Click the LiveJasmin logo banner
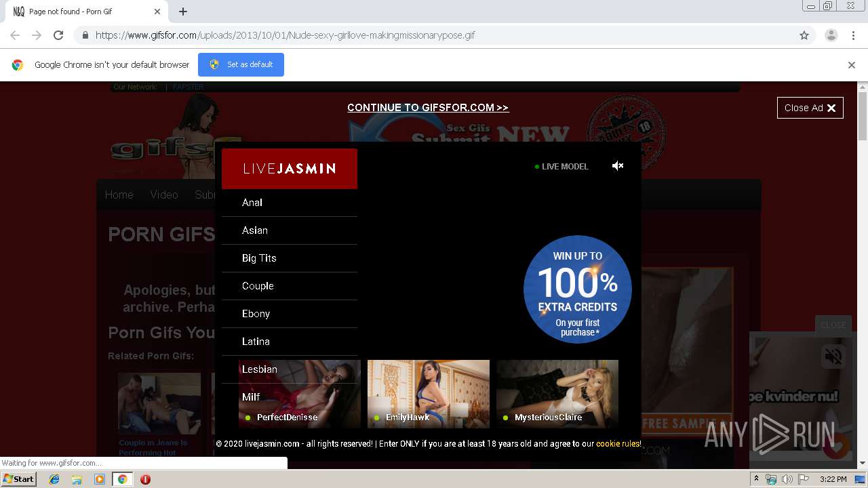The height and width of the screenshot is (488, 868). tap(290, 169)
